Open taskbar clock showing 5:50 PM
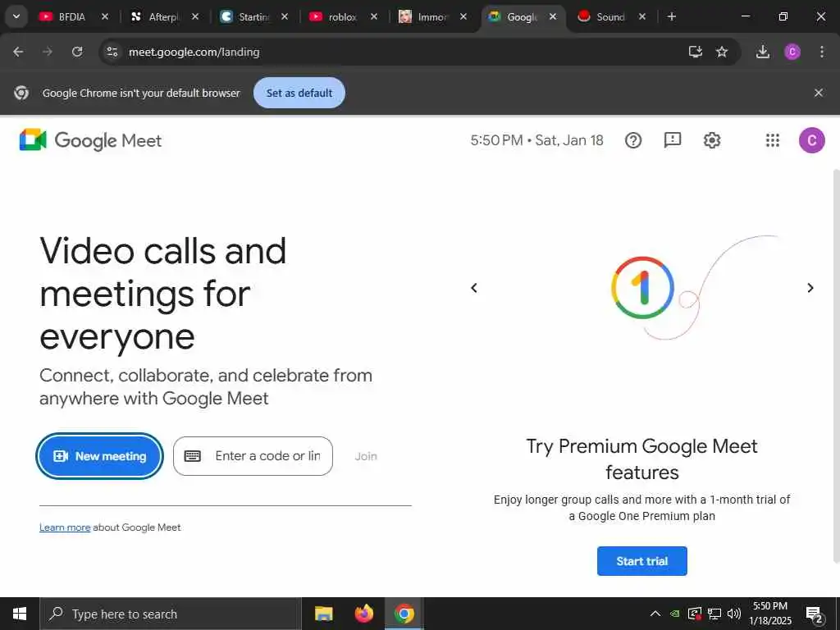 [769, 614]
